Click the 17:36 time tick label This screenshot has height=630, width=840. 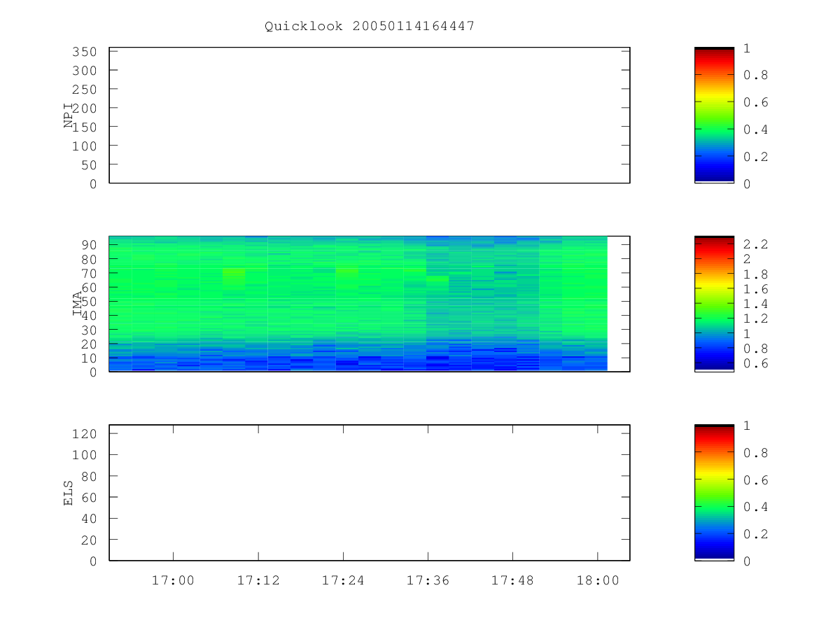428,580
